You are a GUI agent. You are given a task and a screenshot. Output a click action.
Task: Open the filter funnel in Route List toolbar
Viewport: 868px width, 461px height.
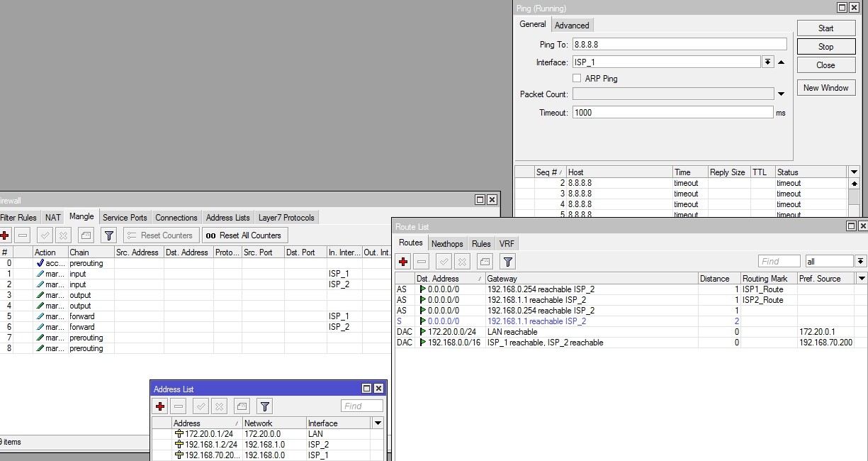tap(507, 262)
